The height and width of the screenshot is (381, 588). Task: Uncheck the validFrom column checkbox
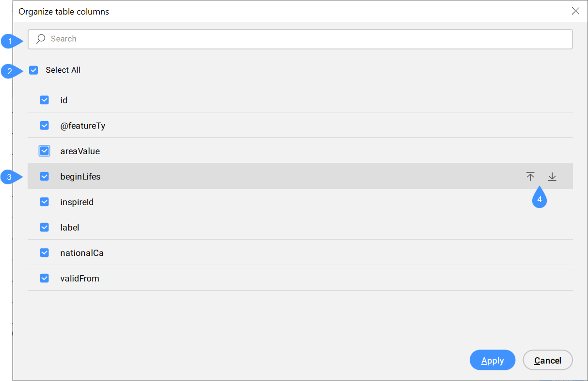pos(45,278)
